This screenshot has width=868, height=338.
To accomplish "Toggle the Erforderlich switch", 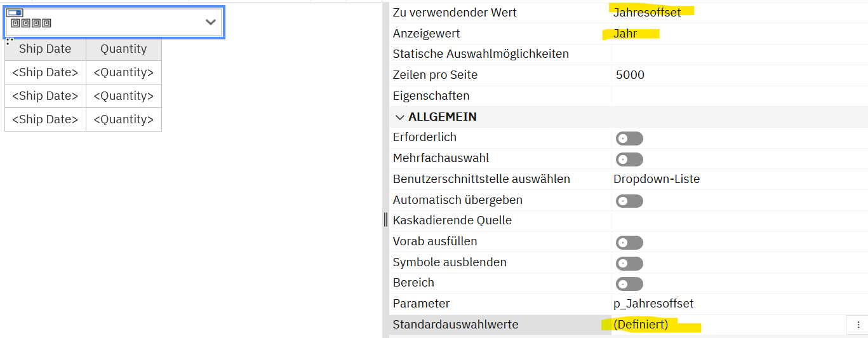I will click(x=629, y=139).
